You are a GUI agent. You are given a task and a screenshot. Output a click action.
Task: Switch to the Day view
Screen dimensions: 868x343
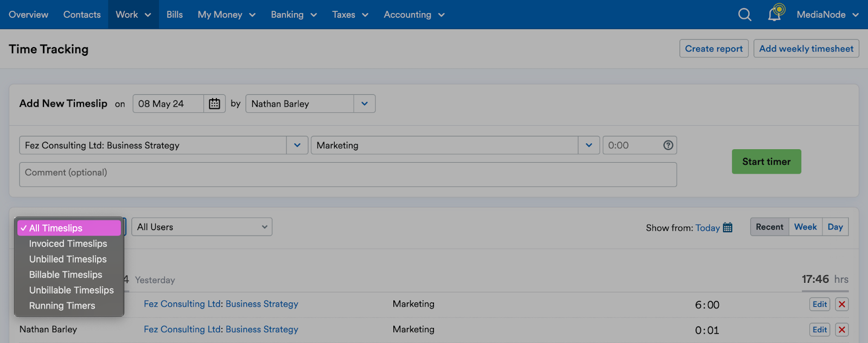click(x=835, y=227)
